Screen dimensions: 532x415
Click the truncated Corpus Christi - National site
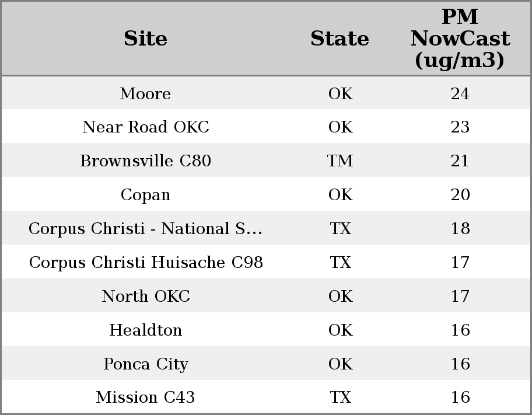145,229
